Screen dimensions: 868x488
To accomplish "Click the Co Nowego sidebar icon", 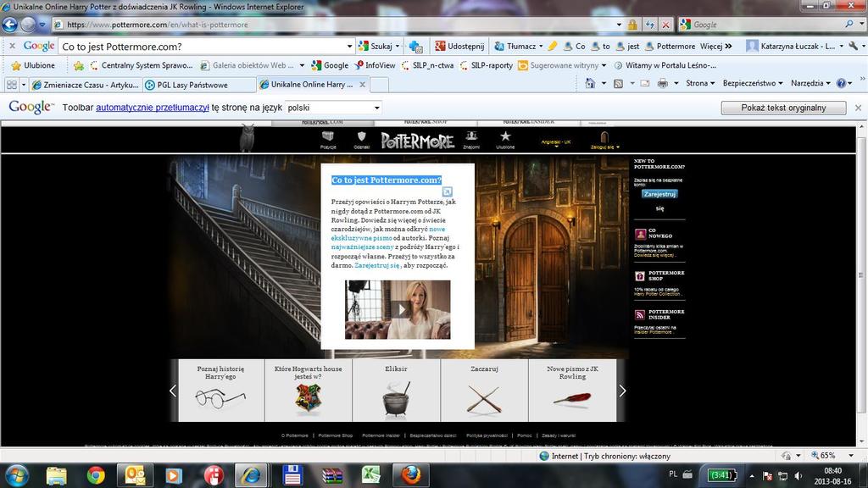I will tap(641, 234).
